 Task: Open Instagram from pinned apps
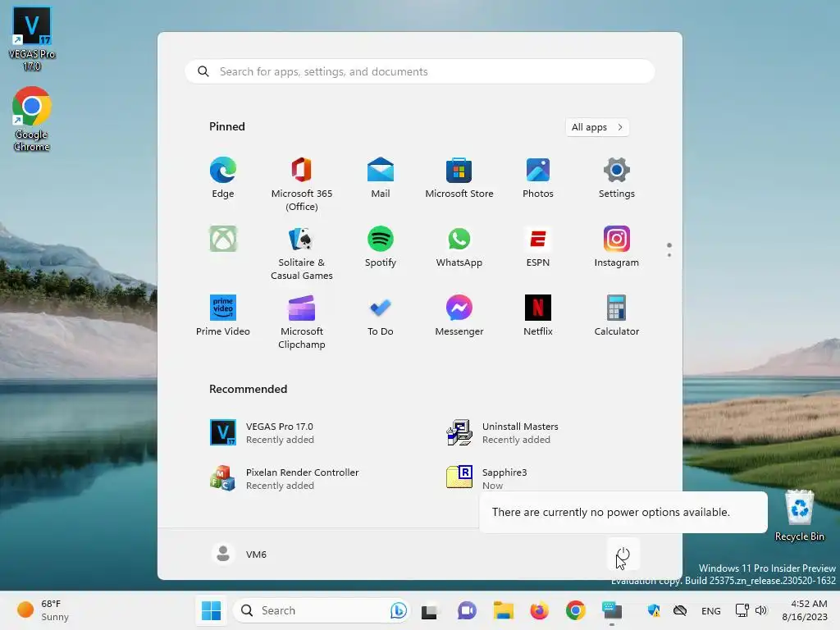tap(617, 247)
